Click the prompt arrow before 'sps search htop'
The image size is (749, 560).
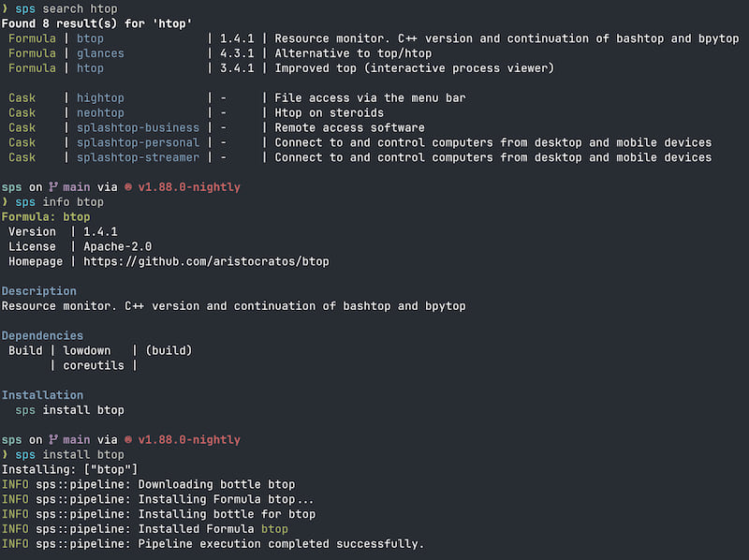coord(5,8)
